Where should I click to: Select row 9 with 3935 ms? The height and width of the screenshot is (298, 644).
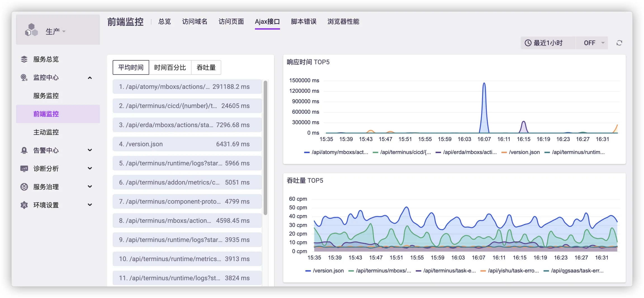point(187,240)
